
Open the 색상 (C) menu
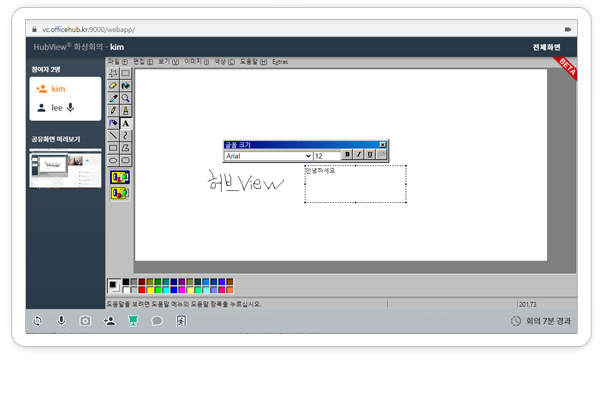click(x=224, y=62)
